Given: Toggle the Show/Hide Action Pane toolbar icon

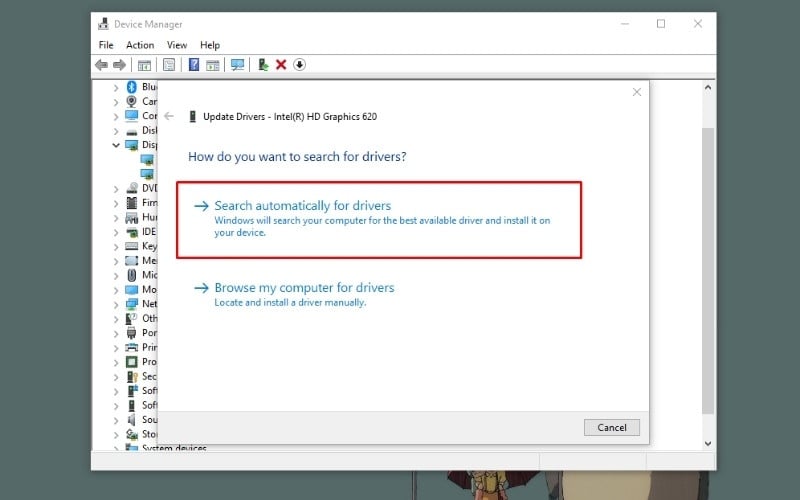Looking at the screenshot, I should 213,65.
